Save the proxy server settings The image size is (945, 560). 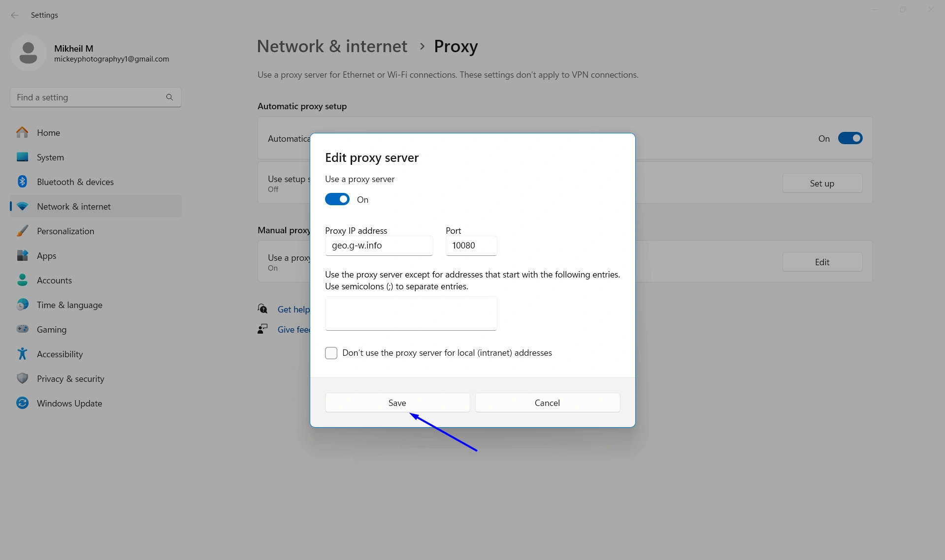point(397,403)
